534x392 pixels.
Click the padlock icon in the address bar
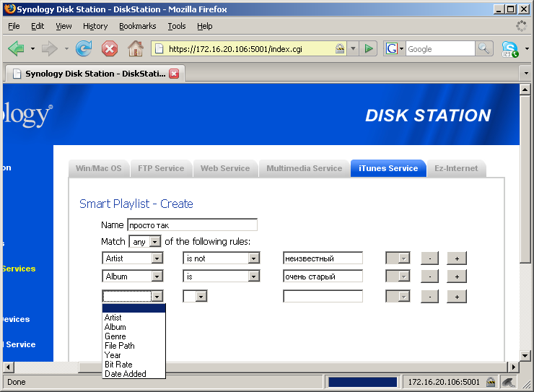coord(340,48)
